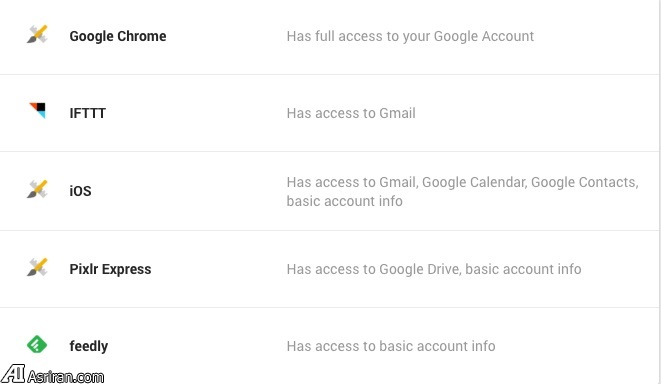Click Pixlr Express Google Drive access text
661x384 pixels.
point(434,269)
